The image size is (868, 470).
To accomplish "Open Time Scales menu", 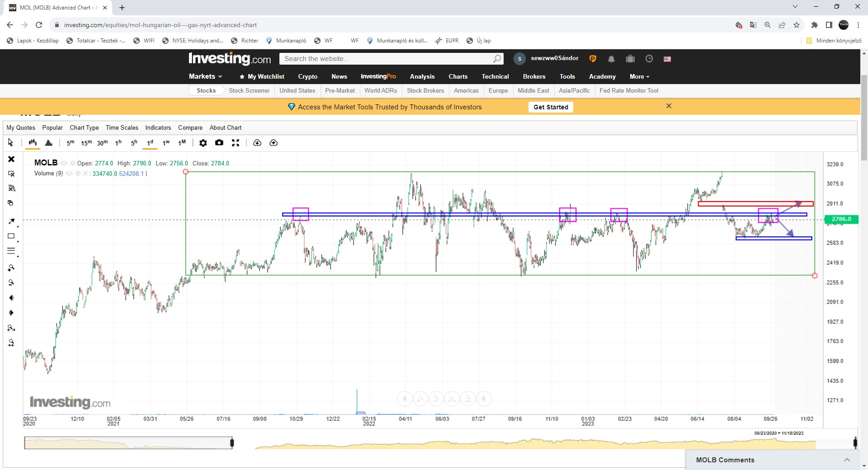I will [122, 127].
